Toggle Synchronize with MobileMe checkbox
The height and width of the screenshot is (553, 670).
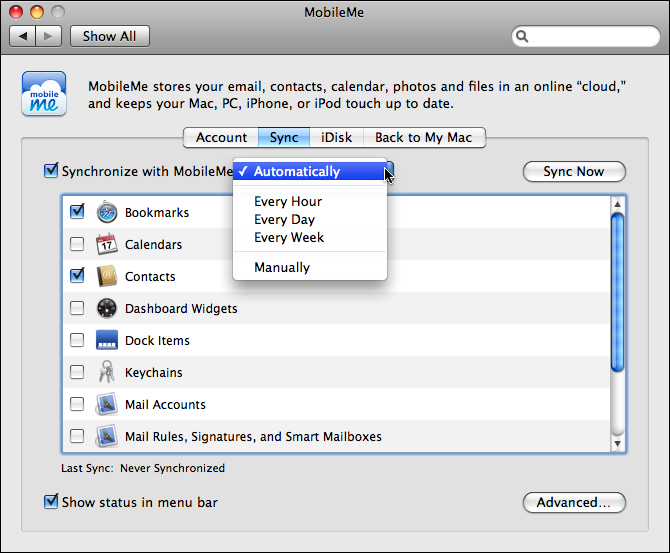point(51,171)
